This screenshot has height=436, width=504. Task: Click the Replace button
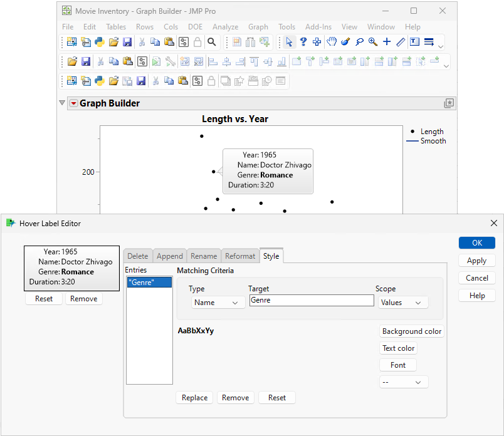194,398
